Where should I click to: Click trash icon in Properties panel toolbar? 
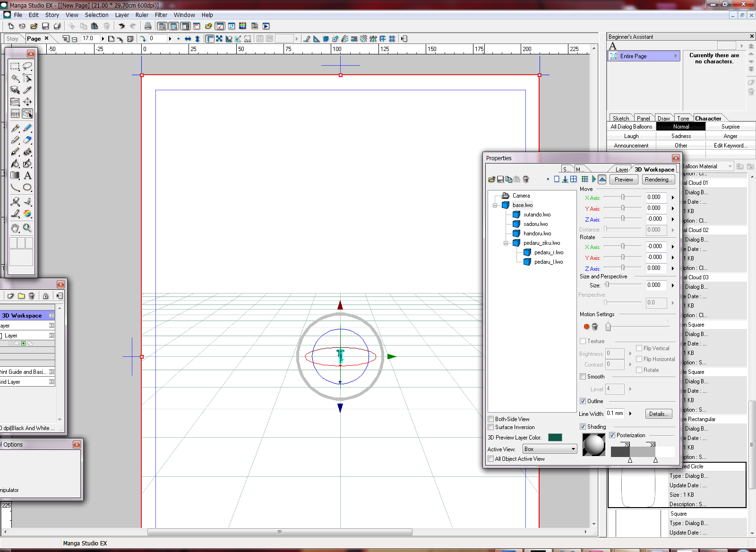[525, 179]
